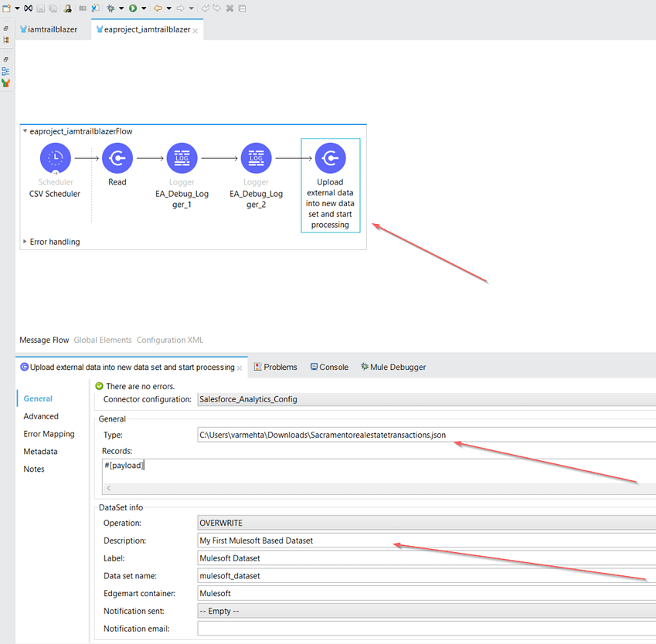Click the New wizard toolbar icon
Viewport: 656px width, 644px height.
click(x=7, y=8)
